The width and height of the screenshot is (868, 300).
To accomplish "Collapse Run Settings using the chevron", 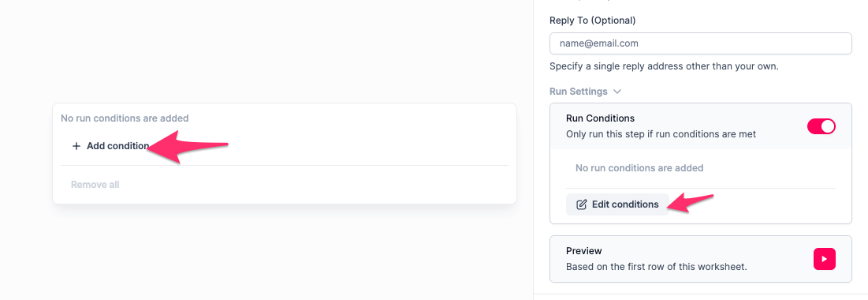I will 618,92.
